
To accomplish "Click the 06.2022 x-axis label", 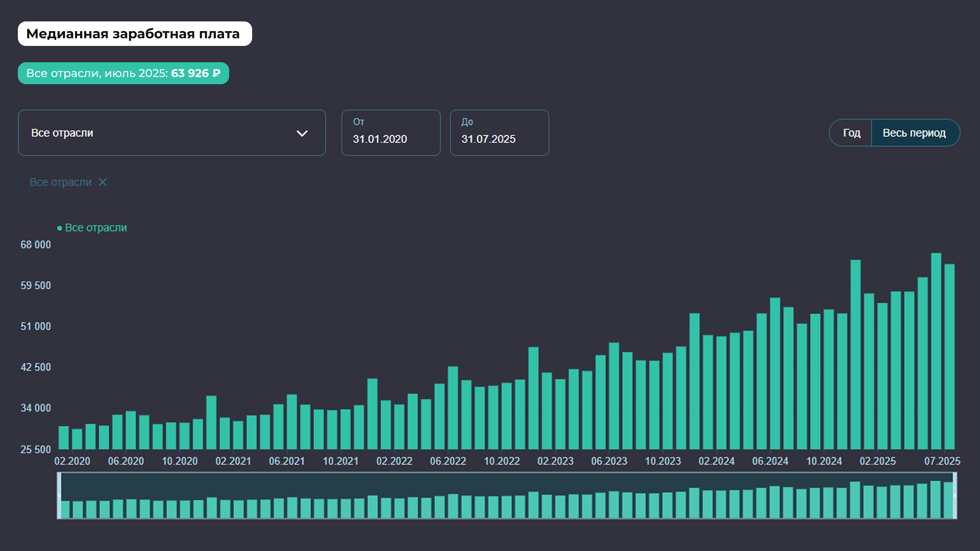I will tap(448, 461).
